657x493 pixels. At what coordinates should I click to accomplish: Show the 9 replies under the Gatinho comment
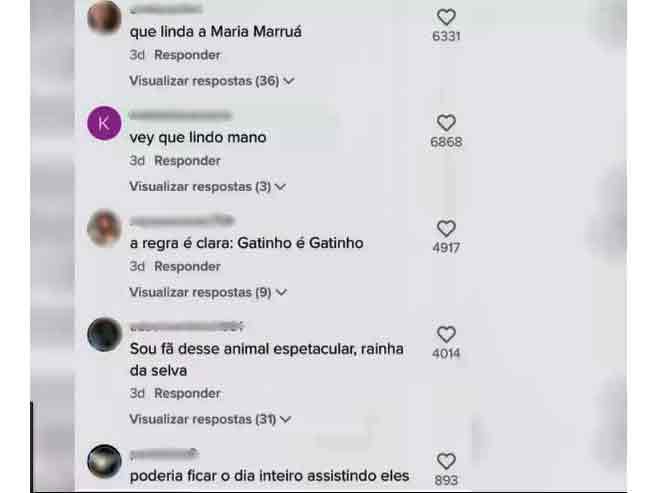click(x=208, y=292)
